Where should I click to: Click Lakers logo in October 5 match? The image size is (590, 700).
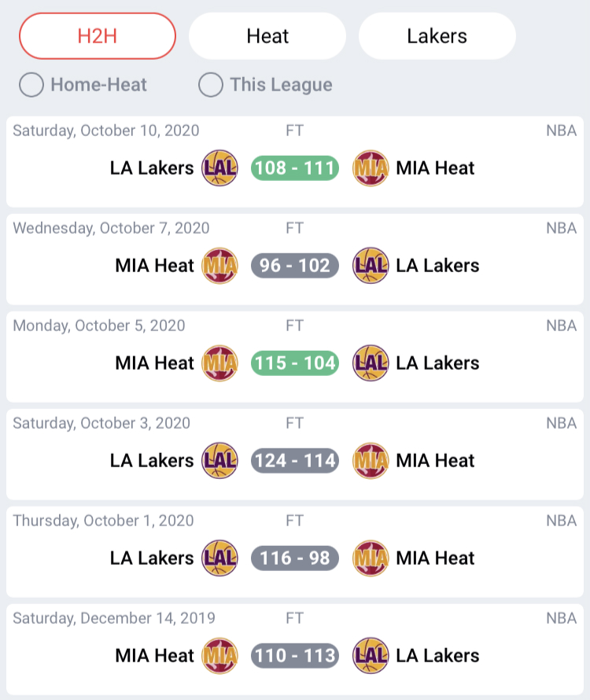tap(371, 363)
